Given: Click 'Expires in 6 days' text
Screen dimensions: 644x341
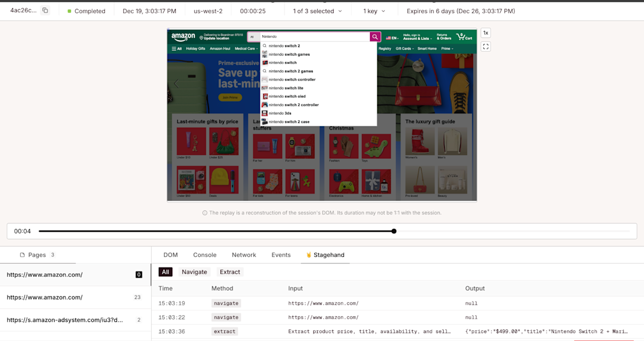Looking at the screenshot, I should click(461, 11).
